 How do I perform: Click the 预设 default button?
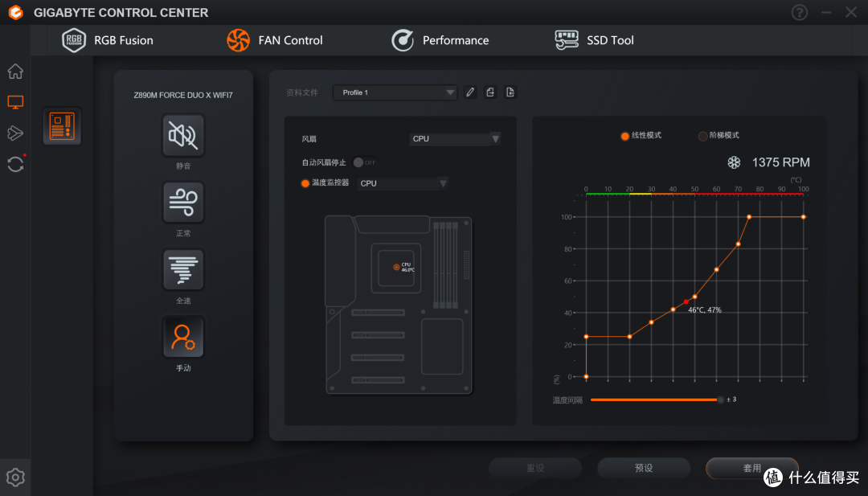click(x=644, y=469)
